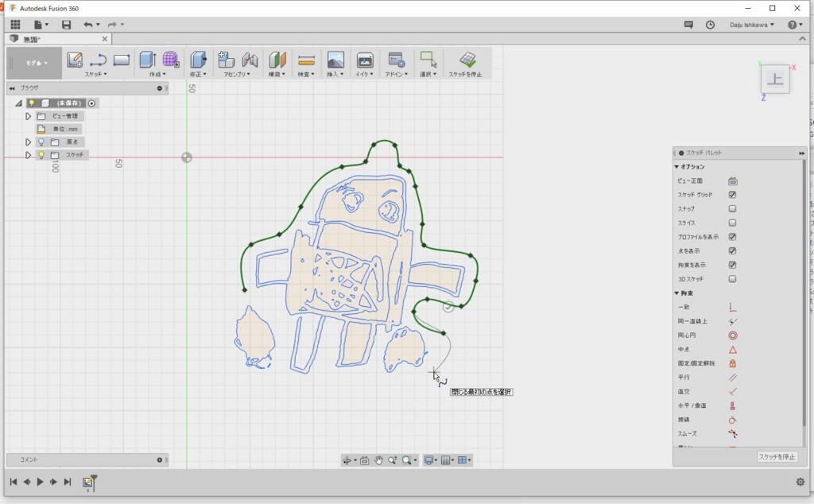Screen dimensions: 814x504
Task: Collapse the 拘束 section in palette
Action: tap(676, 293)
